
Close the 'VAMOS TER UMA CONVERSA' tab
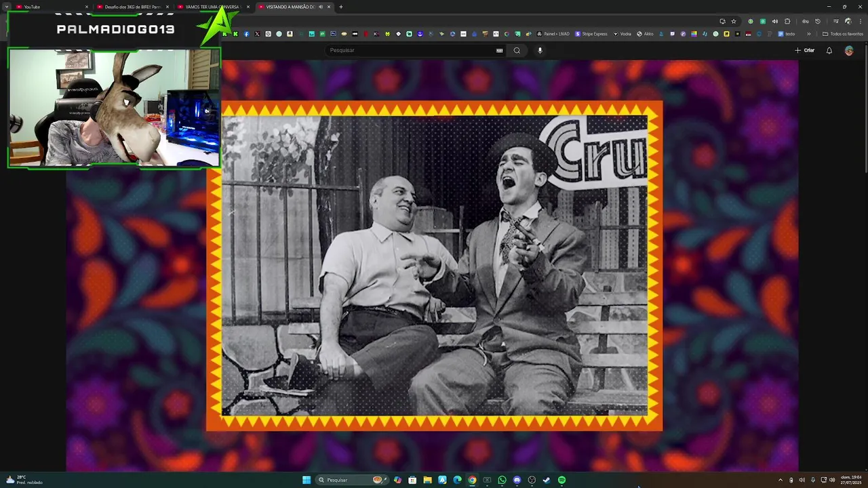[x=248, y=7]
